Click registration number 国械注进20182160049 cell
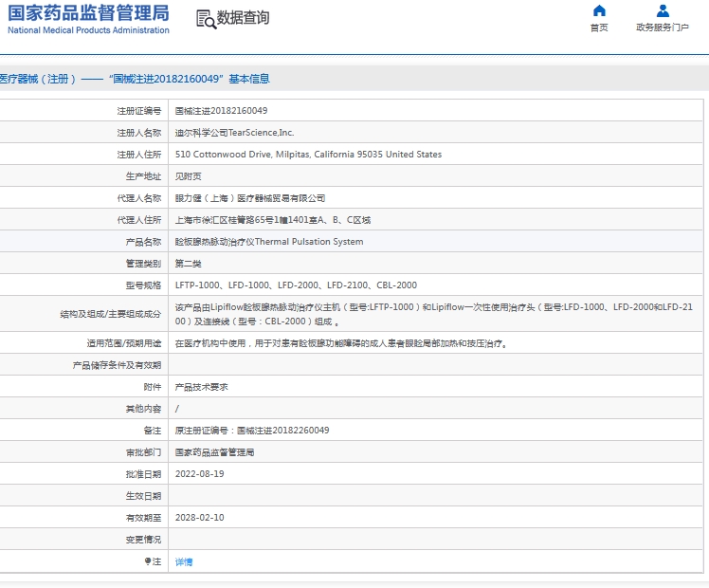Screen dimensions: 709x588 [221, 111]
